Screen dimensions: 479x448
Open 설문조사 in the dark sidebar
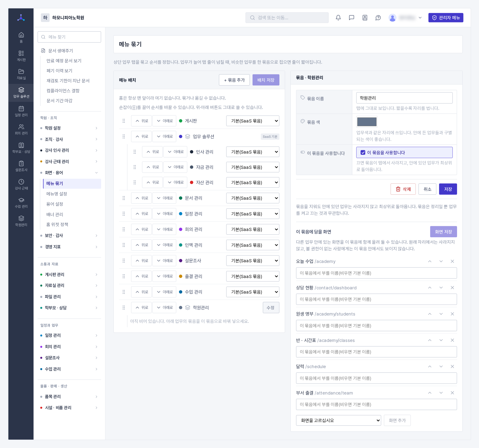(21, 166)
